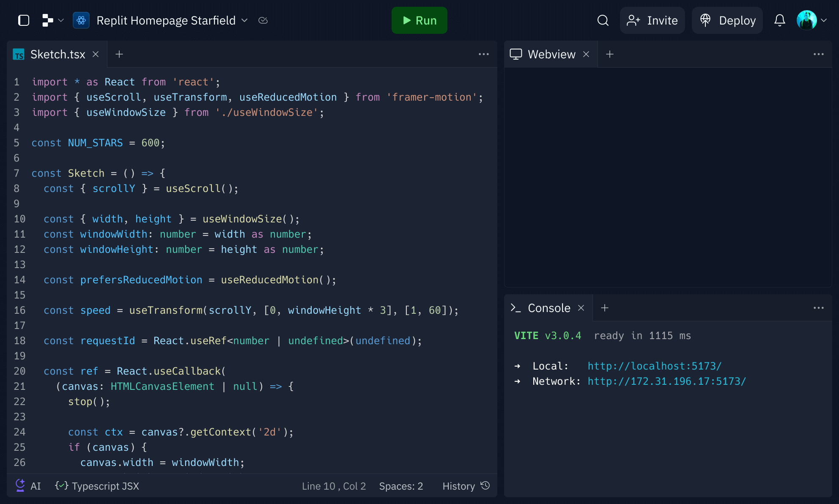Screen dimensions: 839x504
Task: Deploy the project
Action: (727, 20)
